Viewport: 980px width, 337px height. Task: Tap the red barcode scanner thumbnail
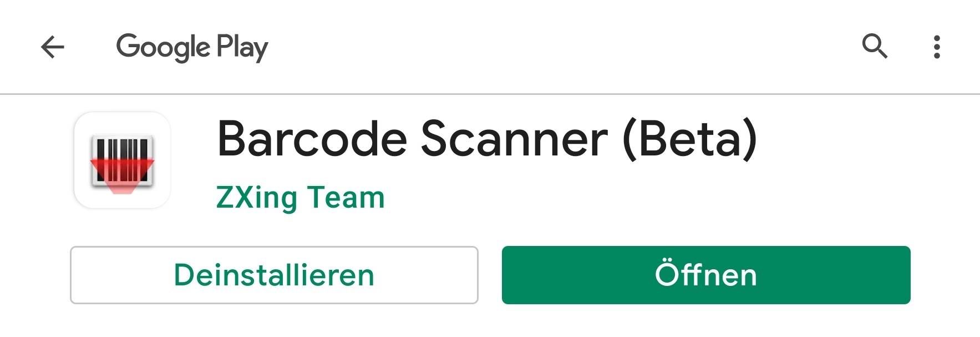click(x=122, y=160)
